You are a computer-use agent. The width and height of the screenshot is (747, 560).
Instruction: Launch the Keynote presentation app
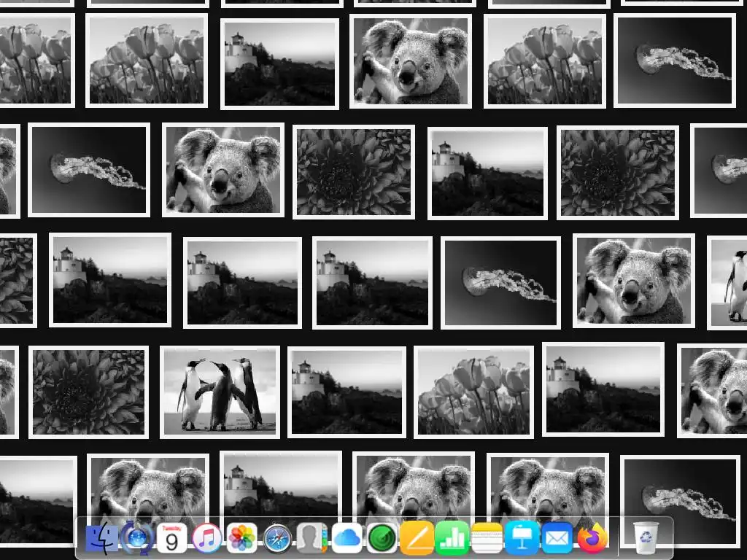(x=522, y=538)
